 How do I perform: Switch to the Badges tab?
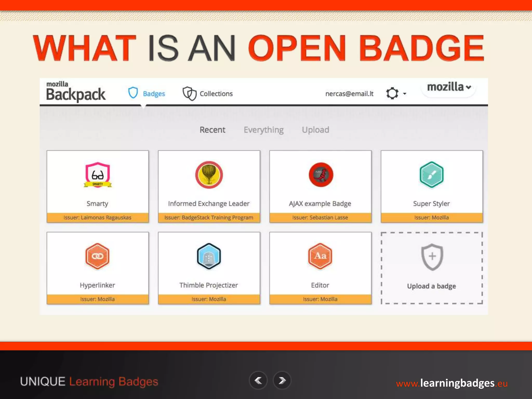coord(147,93)
